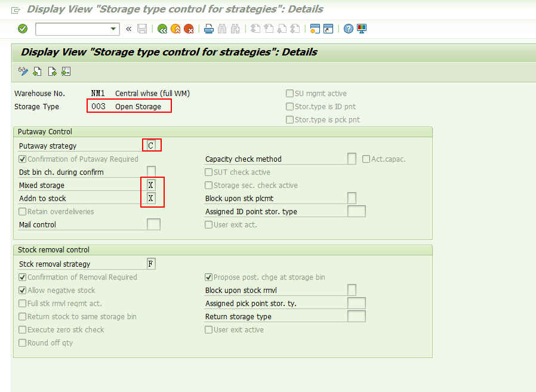This screenshot has height=392, width=536.
Task: Click the orange Exit icon
Action: [175, 29]
